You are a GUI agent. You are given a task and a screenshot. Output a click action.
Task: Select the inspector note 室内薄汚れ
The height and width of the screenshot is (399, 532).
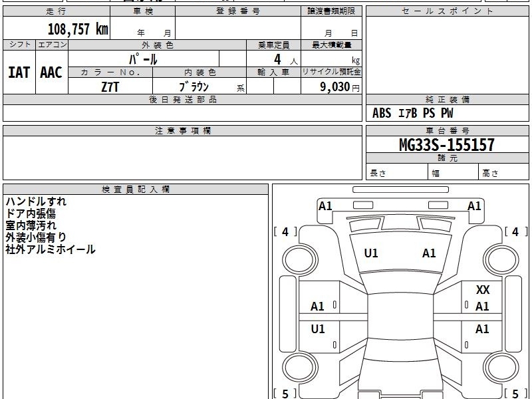(x=31, y=225)
